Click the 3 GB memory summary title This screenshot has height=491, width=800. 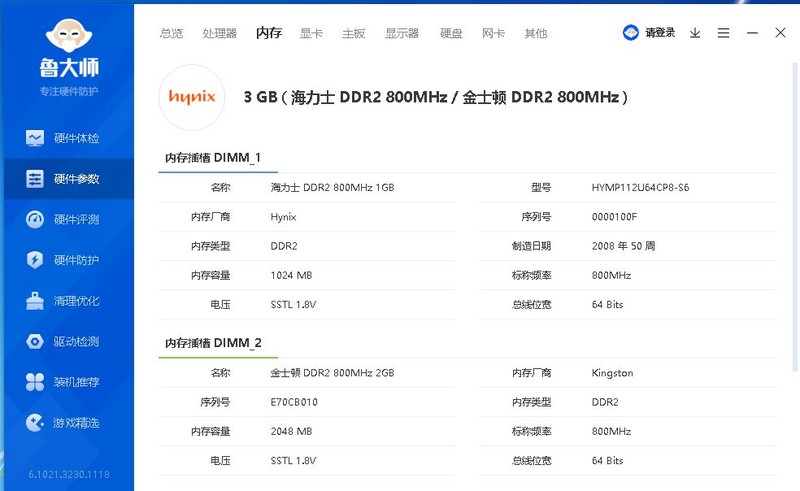coord(435,97)
